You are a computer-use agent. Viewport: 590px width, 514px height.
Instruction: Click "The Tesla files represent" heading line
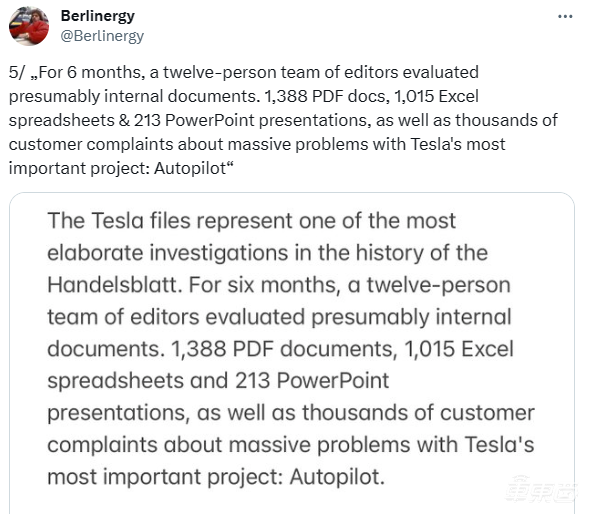point(170,221)
